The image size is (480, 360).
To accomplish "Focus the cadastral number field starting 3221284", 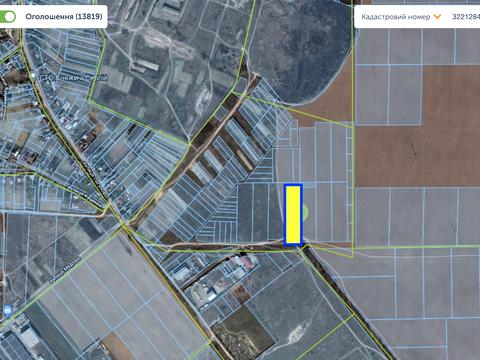I will click(466, 17).
